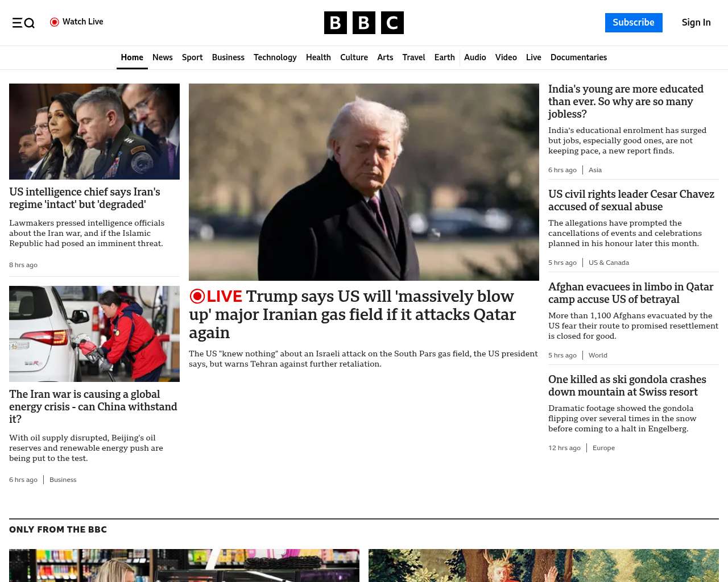Go to the News section

pos(163,57)
